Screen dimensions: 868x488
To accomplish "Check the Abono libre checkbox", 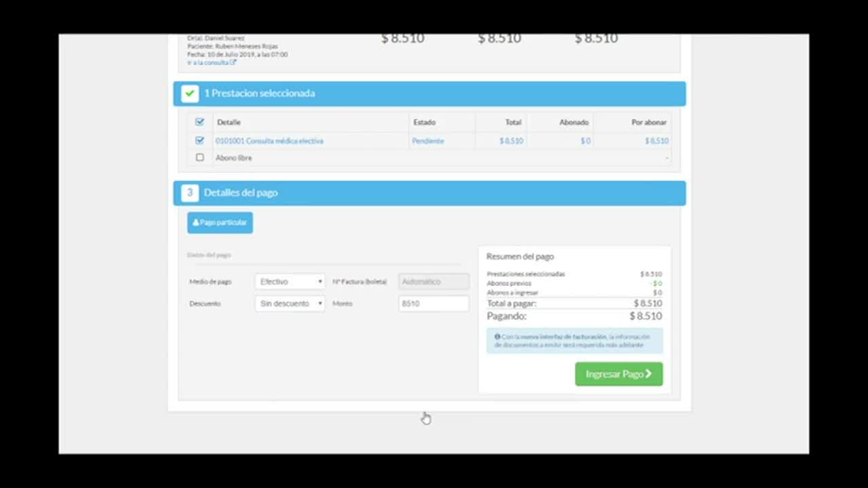I will pyautogui.click(x=199, y=157).
